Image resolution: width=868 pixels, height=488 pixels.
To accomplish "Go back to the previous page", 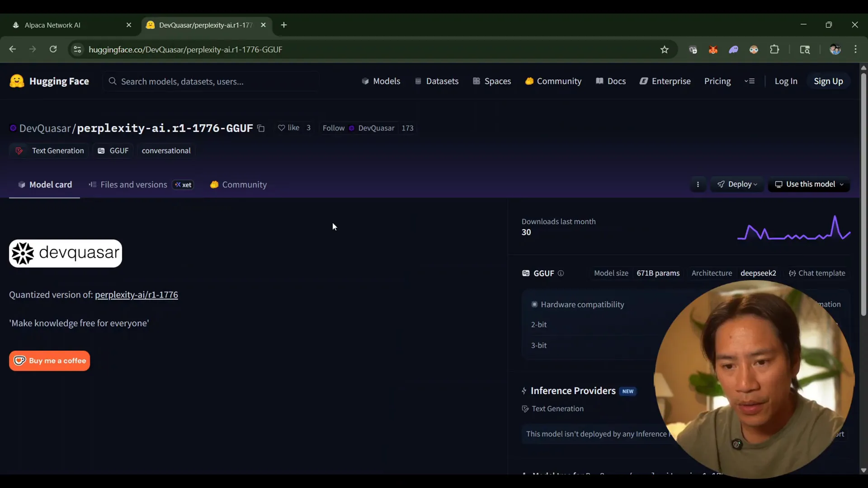I will [13, 49].
